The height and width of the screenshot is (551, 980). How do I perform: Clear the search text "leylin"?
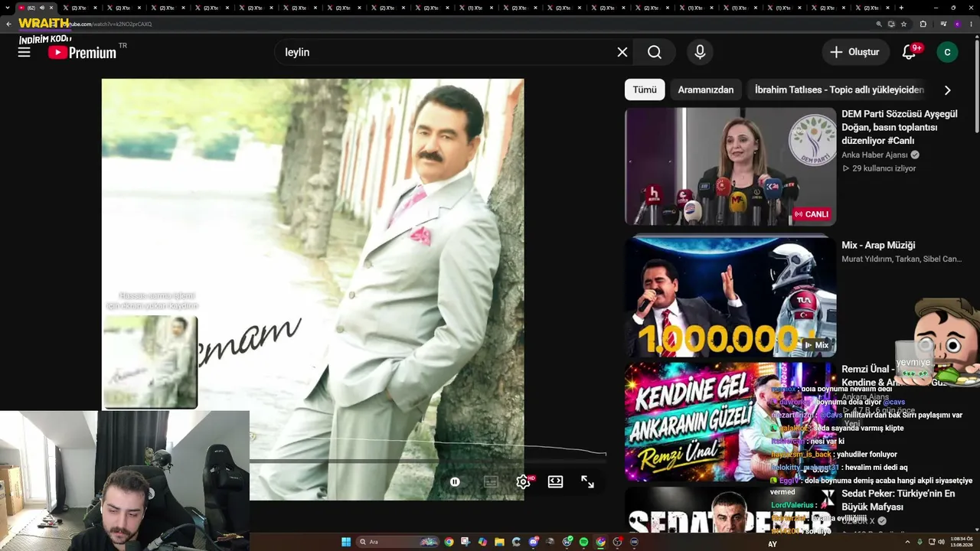[622, 52]
